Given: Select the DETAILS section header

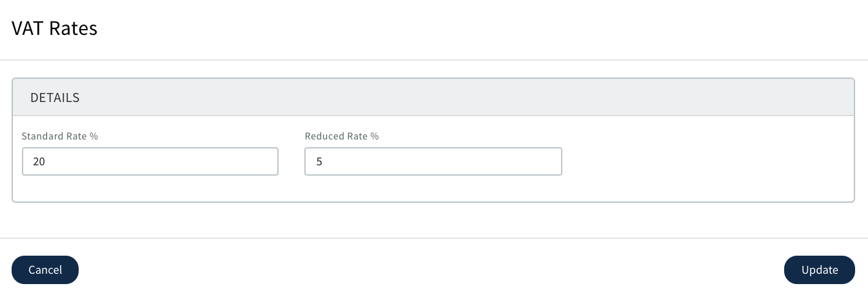Looking at the screenshot, I should click(x=55, y=97).
